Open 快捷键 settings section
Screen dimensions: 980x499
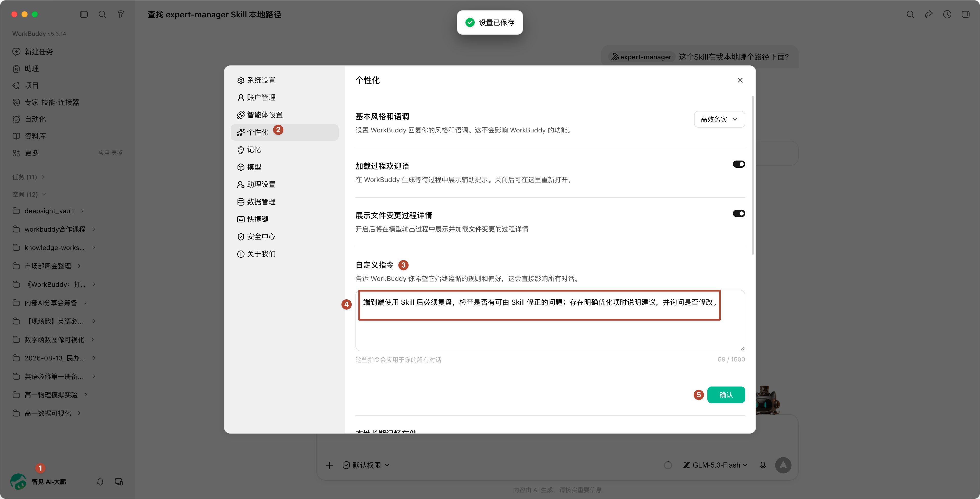pyautogui.click(x=285, y=219)
